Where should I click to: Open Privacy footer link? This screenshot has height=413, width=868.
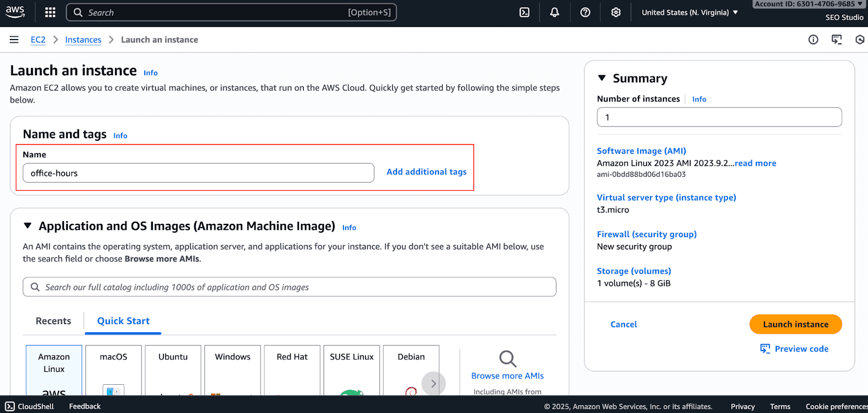pos(743,406)
